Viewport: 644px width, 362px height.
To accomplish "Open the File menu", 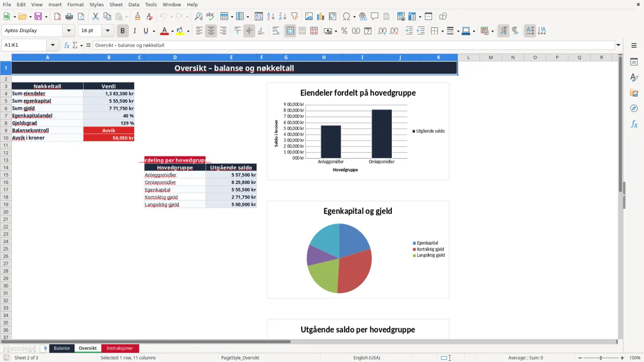I will coord(7,4).
